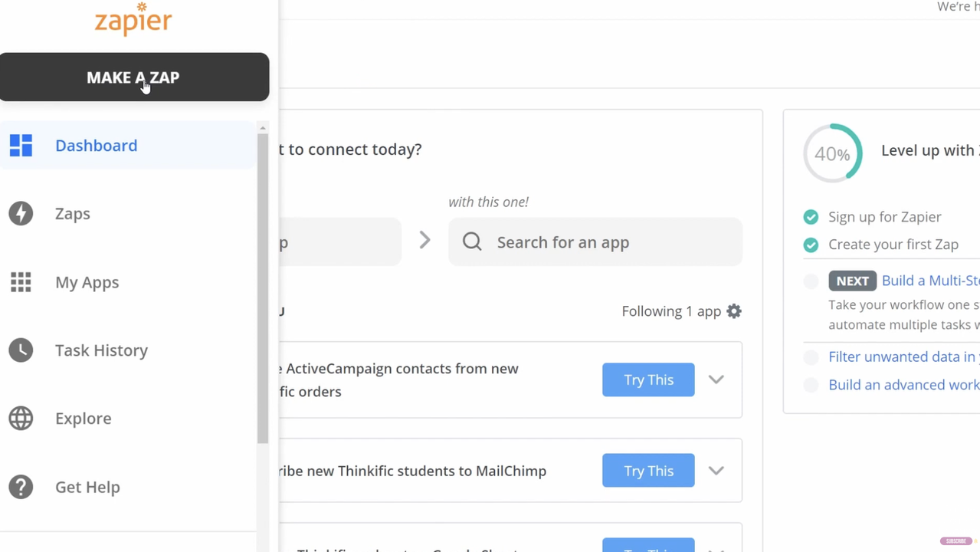
Task: Click the Zapier logo
Action: pyautogui.click(x=133, y=20)
